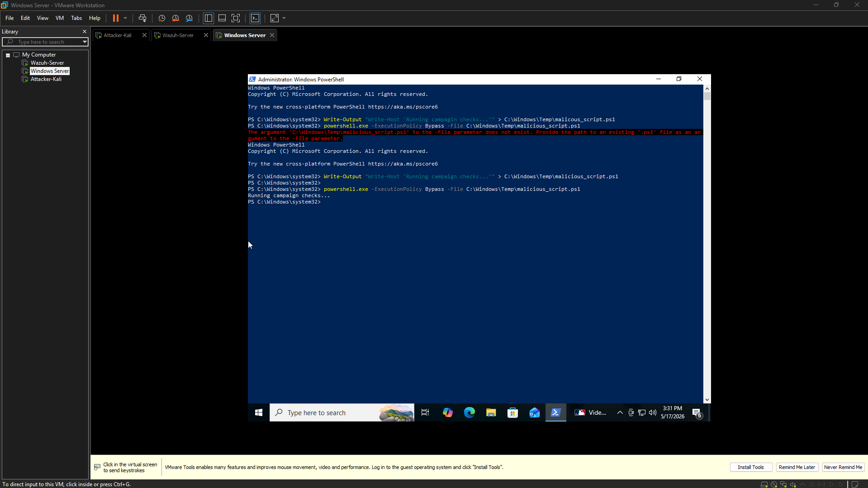Click the Install Tools button
868x488 pixels.
pos(751,467)
